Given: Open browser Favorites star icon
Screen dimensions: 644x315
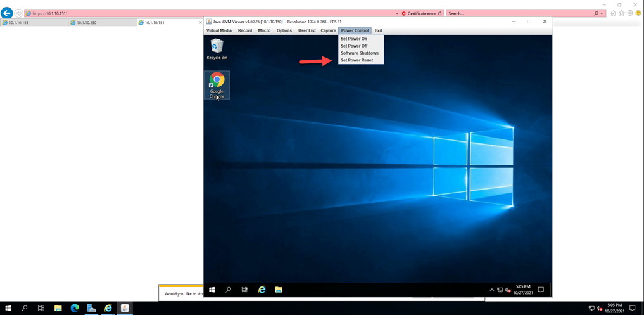Looking at the screenshot, I should [x=621, y=13].
